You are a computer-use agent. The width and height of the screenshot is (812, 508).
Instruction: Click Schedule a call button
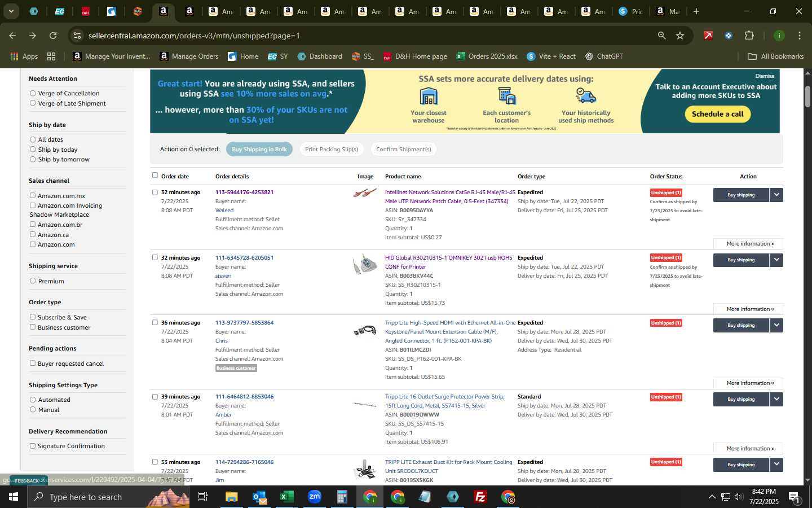coord(717,114)
